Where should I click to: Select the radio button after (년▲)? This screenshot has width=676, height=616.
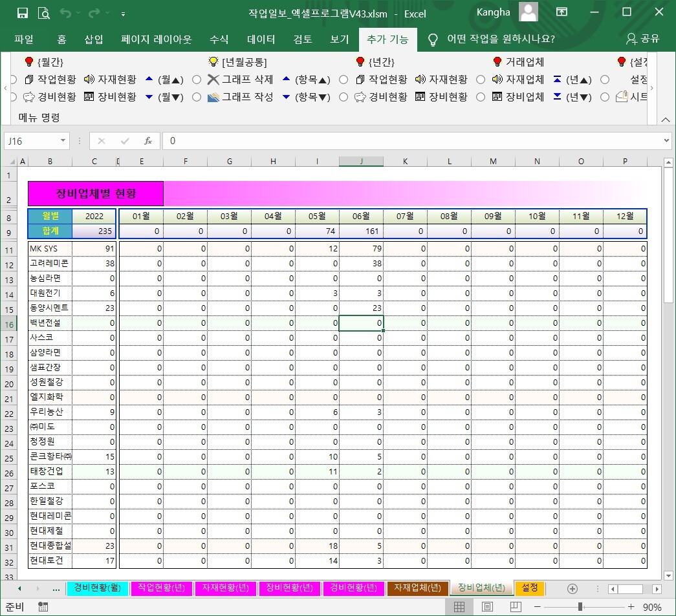(605, 80)
